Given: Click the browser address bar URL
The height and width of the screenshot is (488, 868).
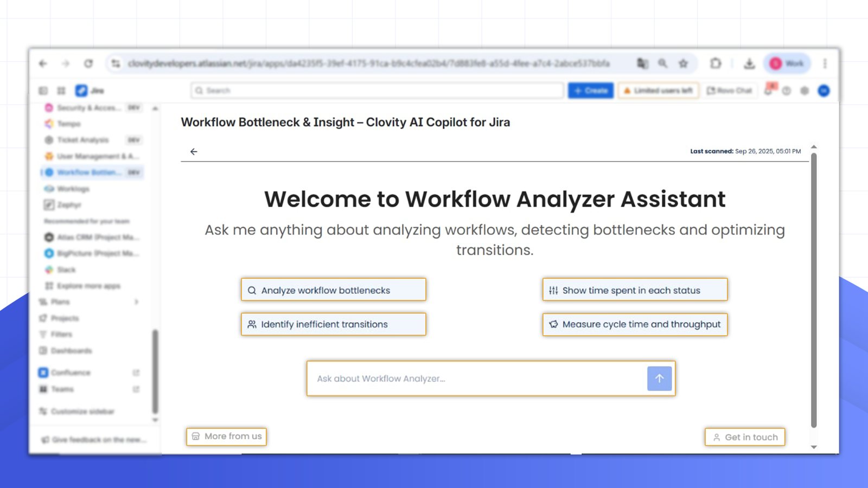Looking at the screenshot, I should click(369, 63).
